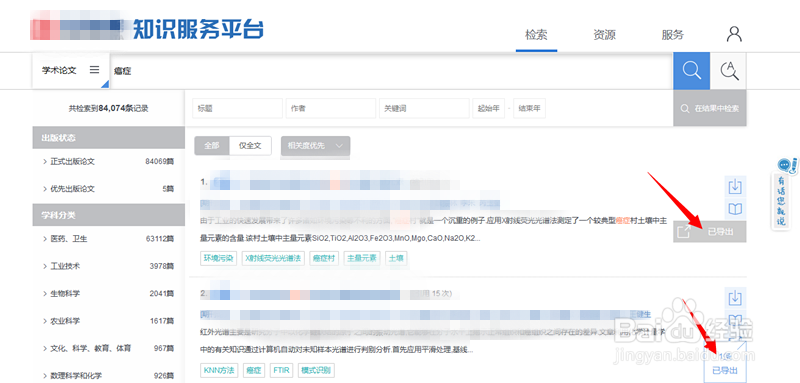The height and width of the screenshot is (383, 800).
Task: Click the 土壤 keyword tag
Action: 396,259
